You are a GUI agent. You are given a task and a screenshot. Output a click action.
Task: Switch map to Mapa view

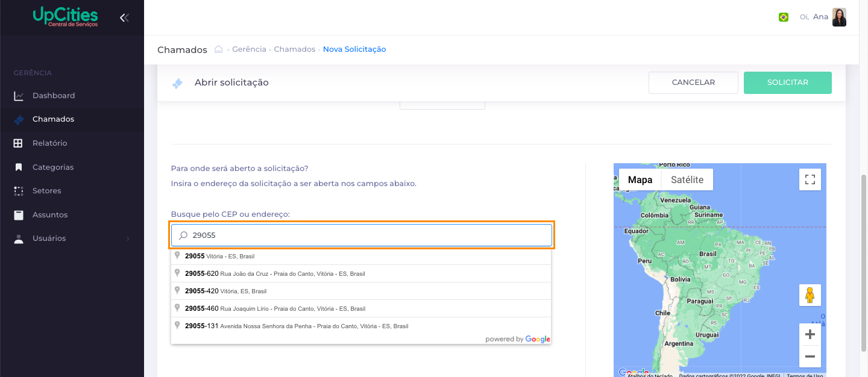coord(640,179)
